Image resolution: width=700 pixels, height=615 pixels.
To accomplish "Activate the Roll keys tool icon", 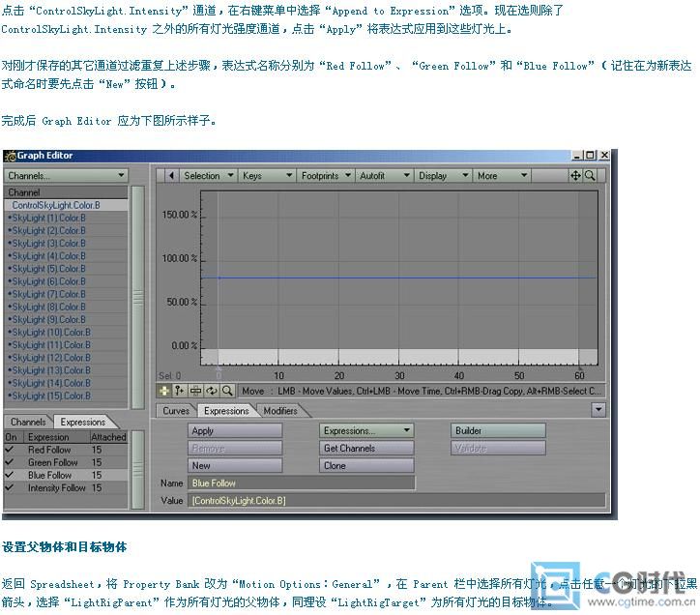I will (x=212, y=391).
